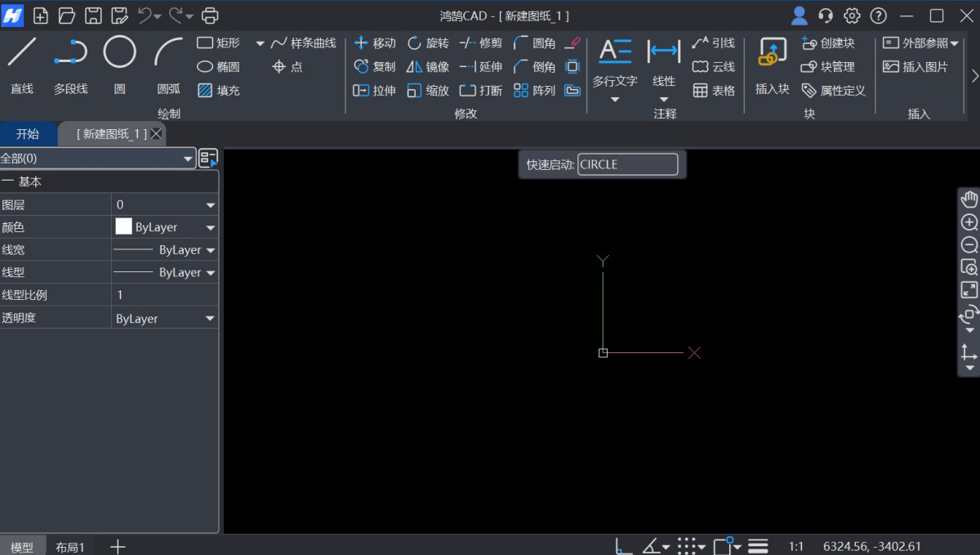Screen dimensions: 980x555
Task: Click the Zoom In magnifier on right toolbar
Action: click(x=969, y=222)
